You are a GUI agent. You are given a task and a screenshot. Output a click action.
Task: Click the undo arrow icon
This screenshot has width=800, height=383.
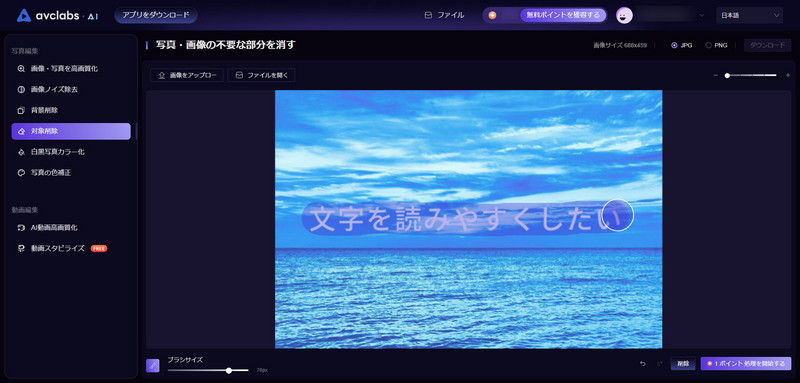643,364
